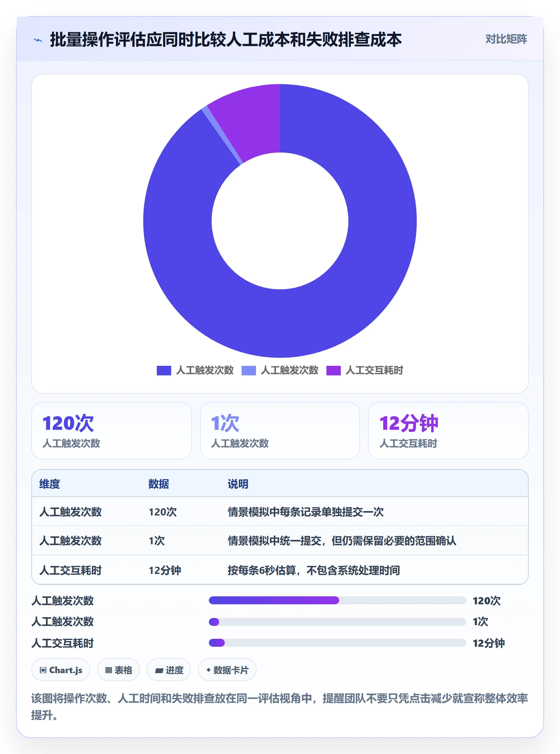Click the bar icon in the 进度 chip
Screen dimensions: 560x754
point(159,670)
